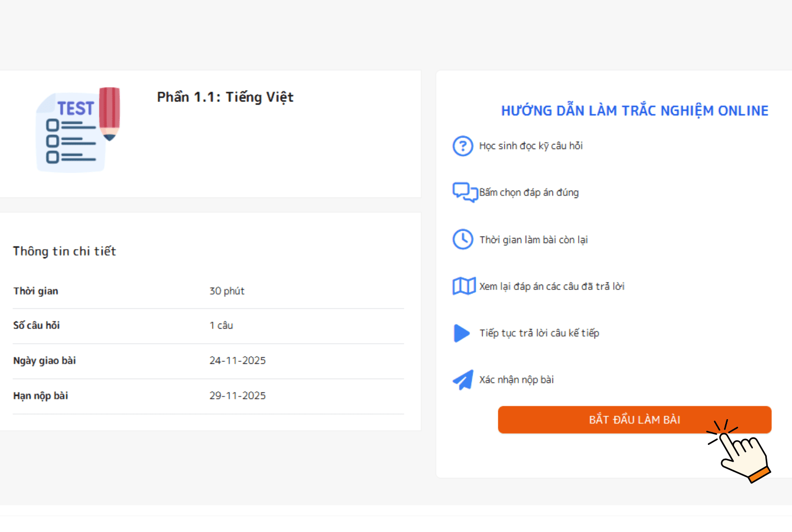The image size is (792, 532).
Task: Click the 24-11-2025 assignment date
Action: point(238,361)
